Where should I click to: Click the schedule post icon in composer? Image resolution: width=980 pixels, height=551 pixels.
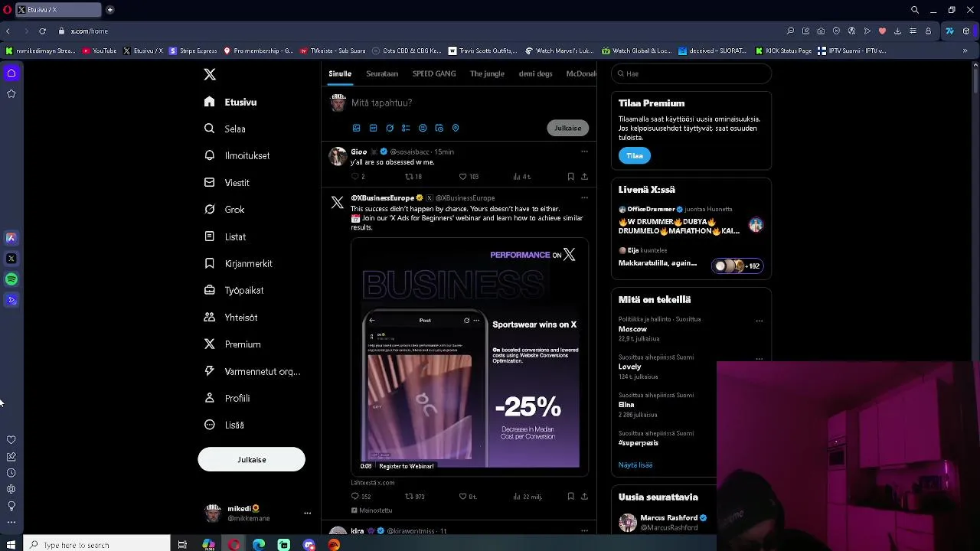click(439, 128)
